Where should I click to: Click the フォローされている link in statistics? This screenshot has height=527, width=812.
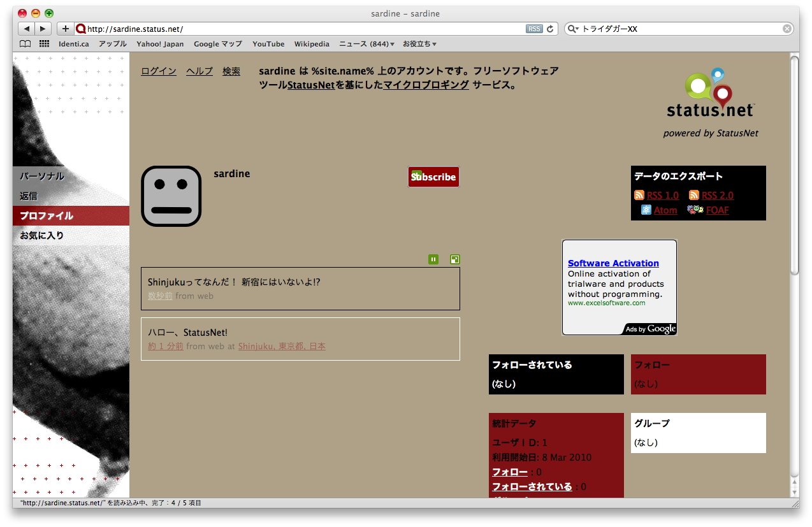532,486
